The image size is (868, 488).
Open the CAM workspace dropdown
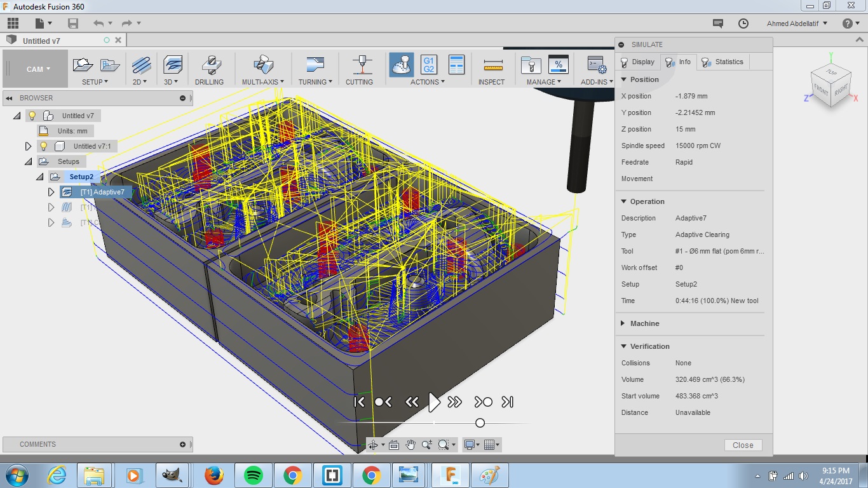[37, 69]
